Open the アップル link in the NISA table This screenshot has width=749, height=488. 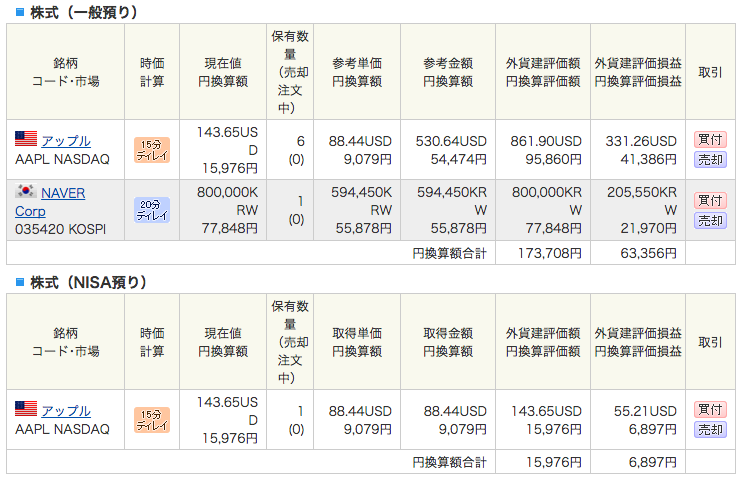coord(66,411)
